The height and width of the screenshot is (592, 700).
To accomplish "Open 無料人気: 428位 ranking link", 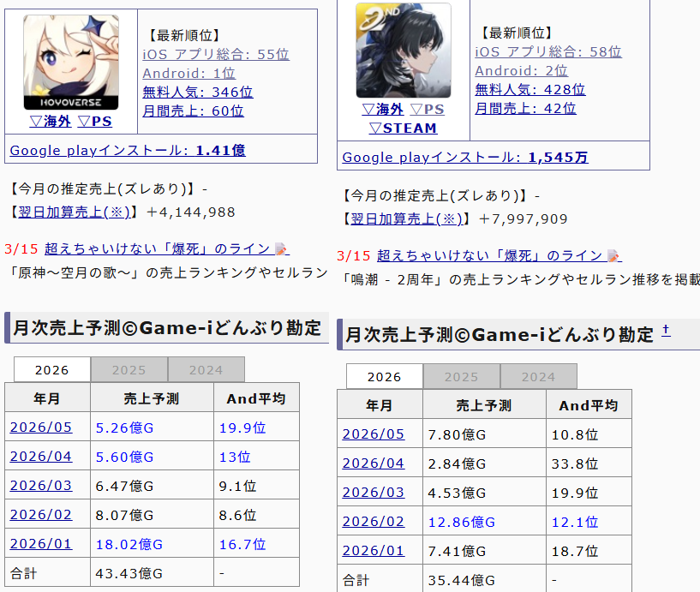I will pos(529,89).
